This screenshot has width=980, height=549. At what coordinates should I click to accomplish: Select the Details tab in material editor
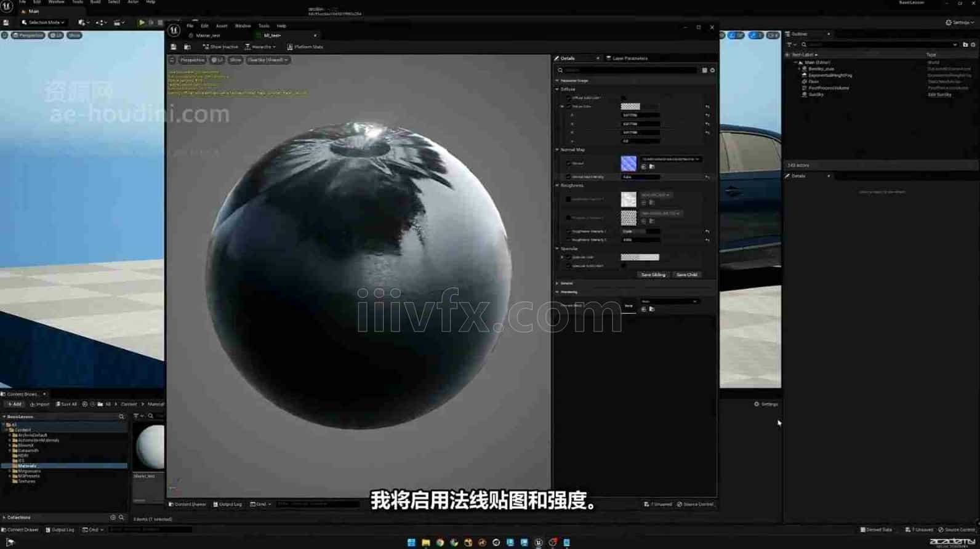tap(568, 58)
